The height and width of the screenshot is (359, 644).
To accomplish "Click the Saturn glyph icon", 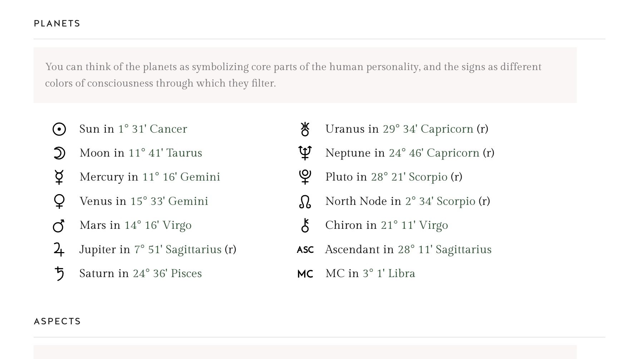I will click(x=59, y=274).
